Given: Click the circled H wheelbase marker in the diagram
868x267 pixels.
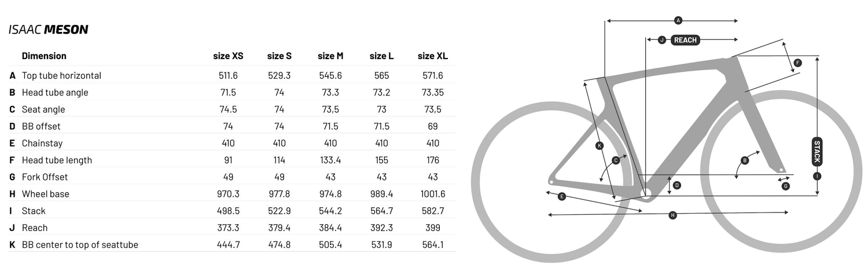Looking at the screenshot, I should [x=672, y=215].
